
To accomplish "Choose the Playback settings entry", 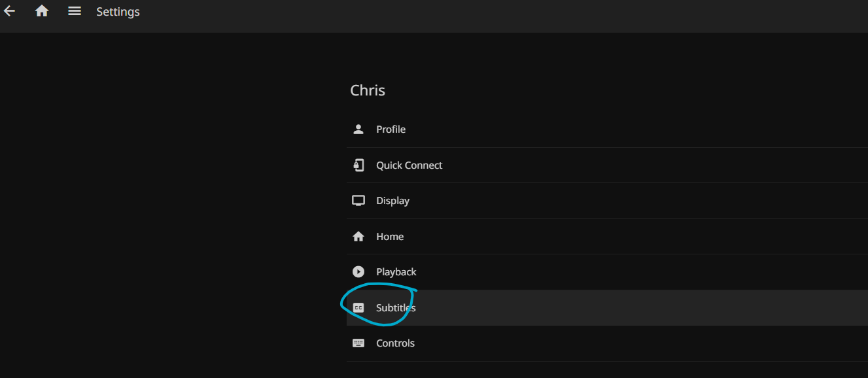I will point(396,272).
